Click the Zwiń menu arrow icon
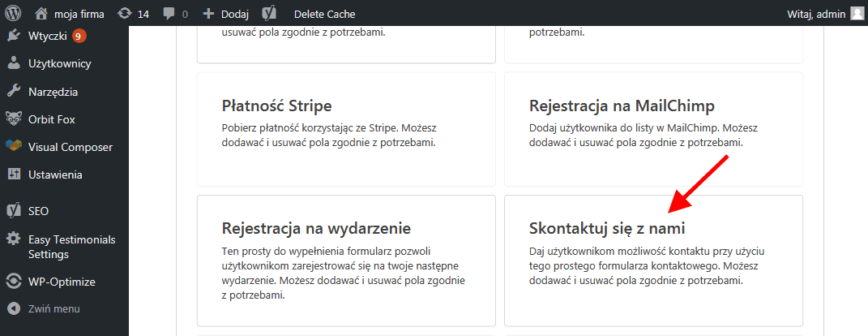Image resolution: width=868 pixels, height=336 pixels. tap(13, 308)
